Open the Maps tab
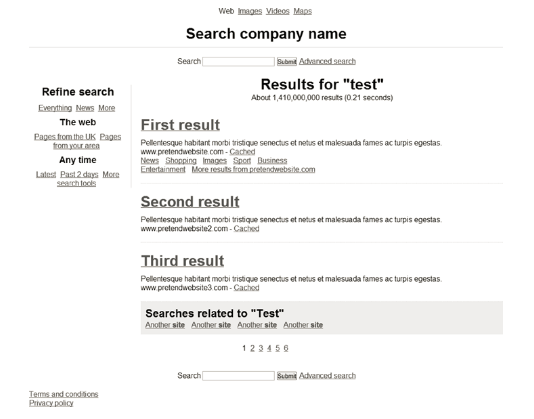The image size is (534, 419). click(x=302, y=11)
